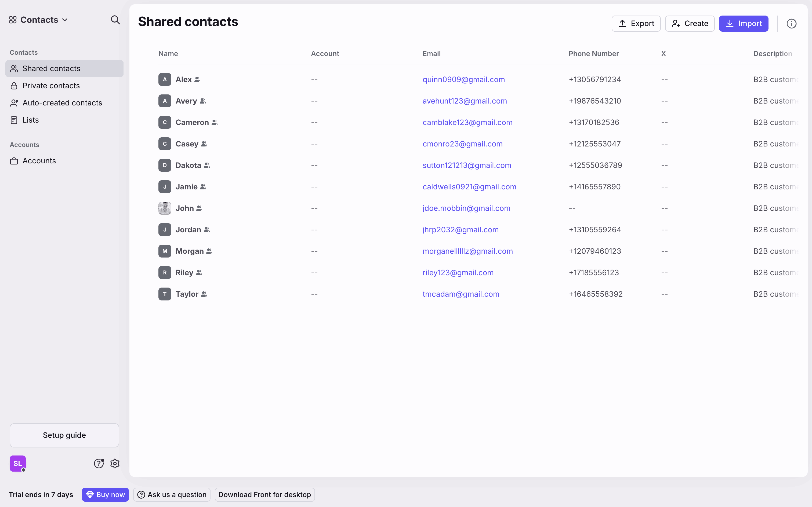
Task: Click the search magnifier icon in sidebar
Action: pyautogui.click(x=115, y=20)
